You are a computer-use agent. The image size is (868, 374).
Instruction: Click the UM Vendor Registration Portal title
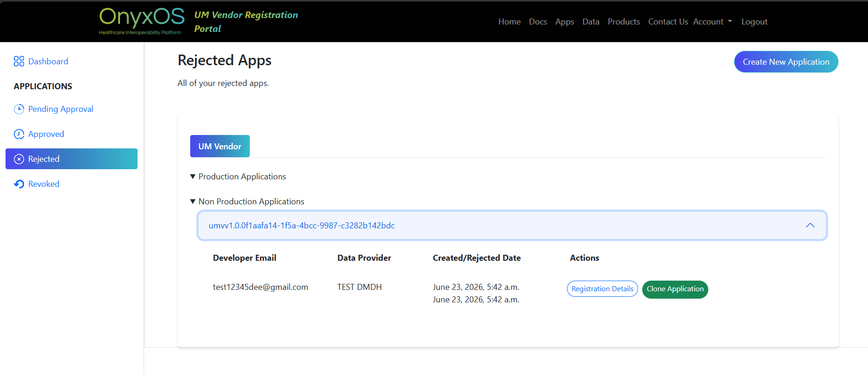click(x=246, y=22)
